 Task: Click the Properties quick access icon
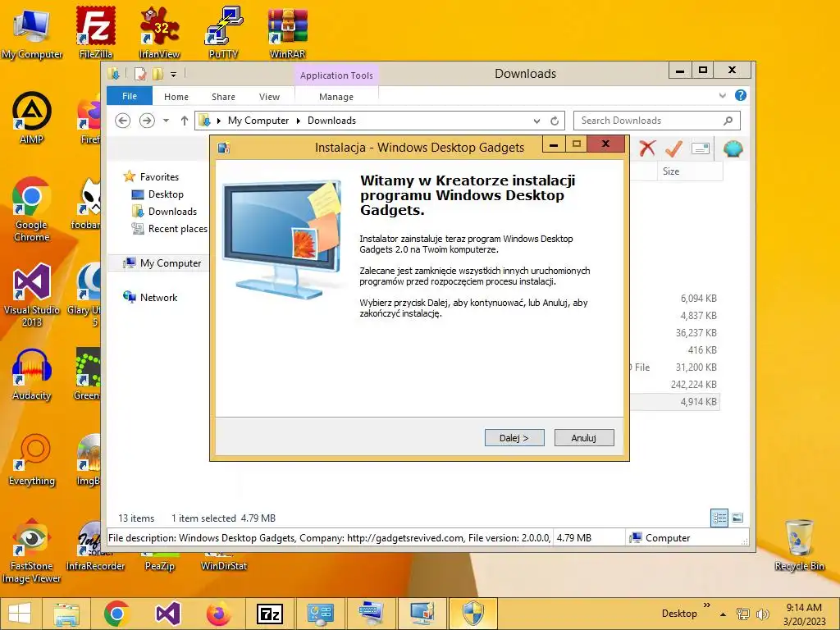pos(140,73)
